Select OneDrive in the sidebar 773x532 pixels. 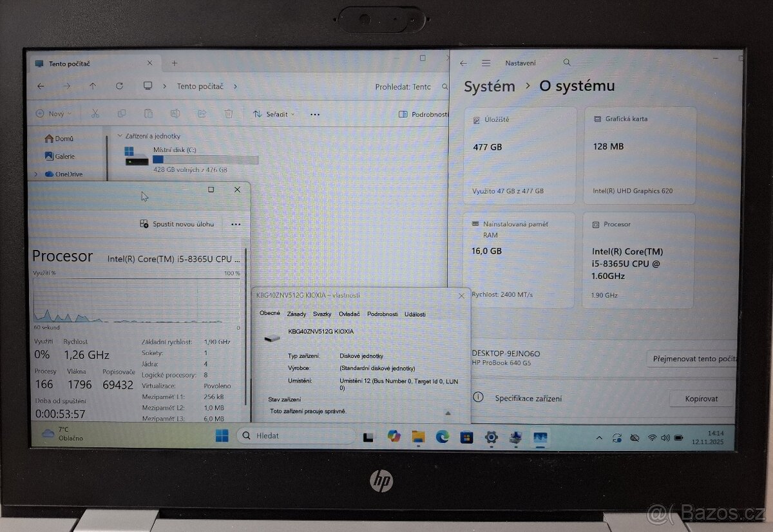coord(66,174)
